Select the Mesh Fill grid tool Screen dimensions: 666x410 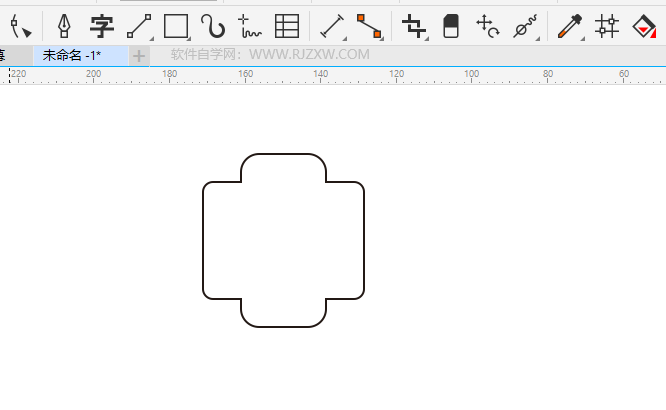click(x=606, y=25)
